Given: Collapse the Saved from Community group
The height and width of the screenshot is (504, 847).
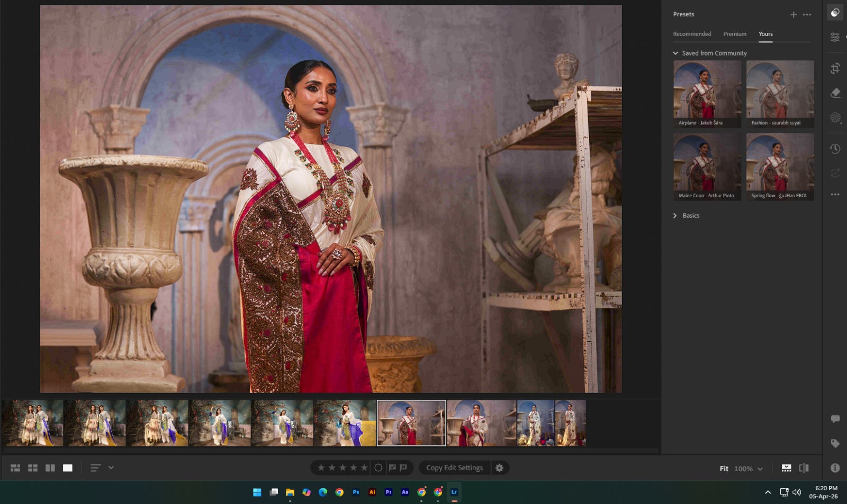Looking at the screenshot, I should click(675, 53).
